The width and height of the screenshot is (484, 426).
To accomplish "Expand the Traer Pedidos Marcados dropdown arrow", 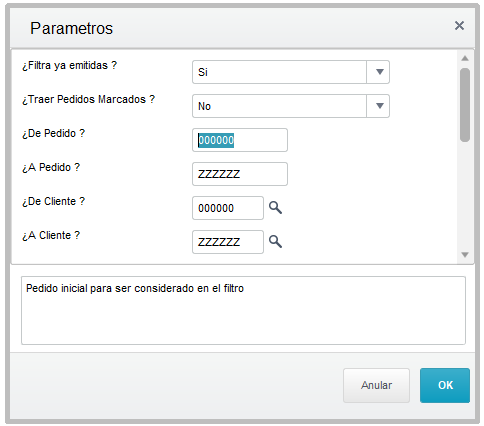I will 378,106.
